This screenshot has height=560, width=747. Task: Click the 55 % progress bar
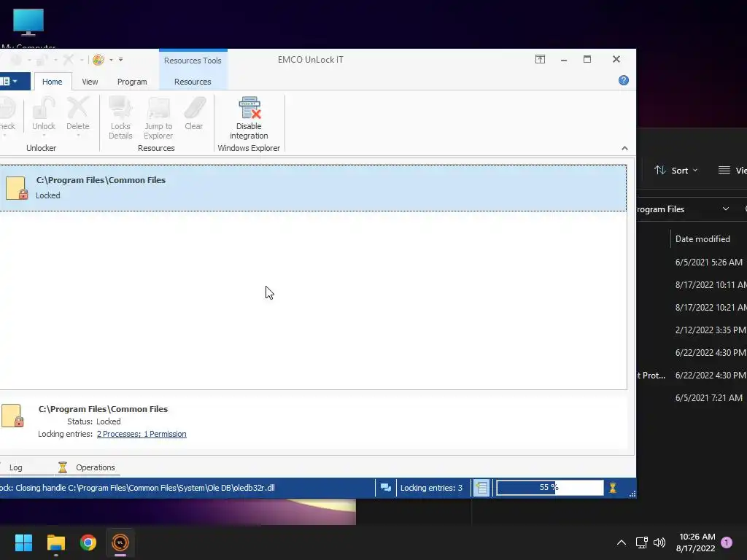(549, 488)
